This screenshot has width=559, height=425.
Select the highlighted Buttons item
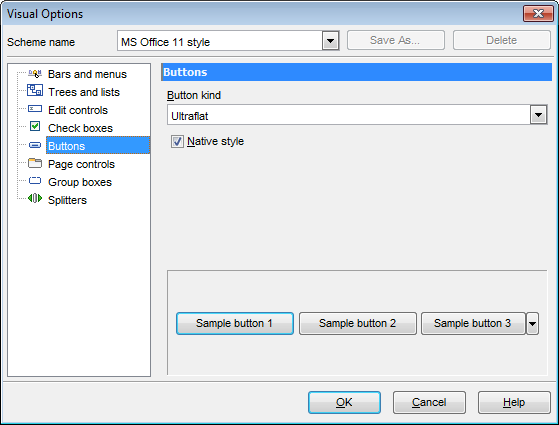(98, 145)
